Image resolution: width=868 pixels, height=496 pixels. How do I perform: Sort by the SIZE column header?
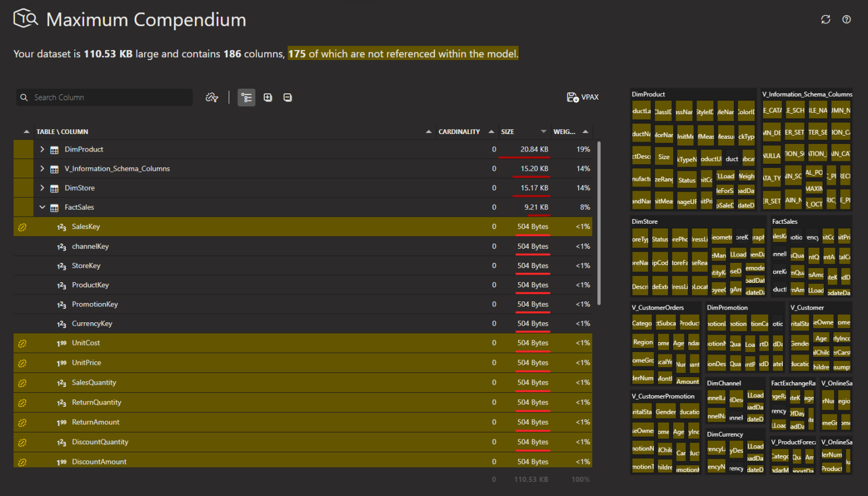[507, 131]
